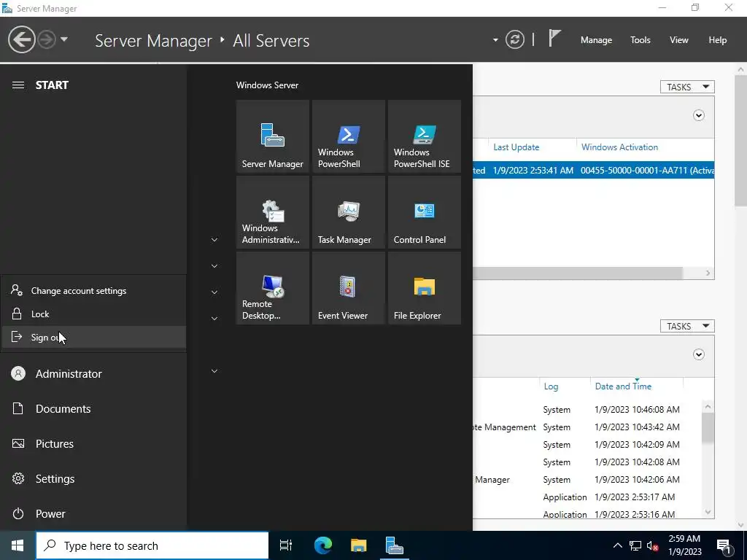This screenshot has width=747, height=560.
Task: Click the Windows Start button on the taskbar
Action: tap(18, 545)
